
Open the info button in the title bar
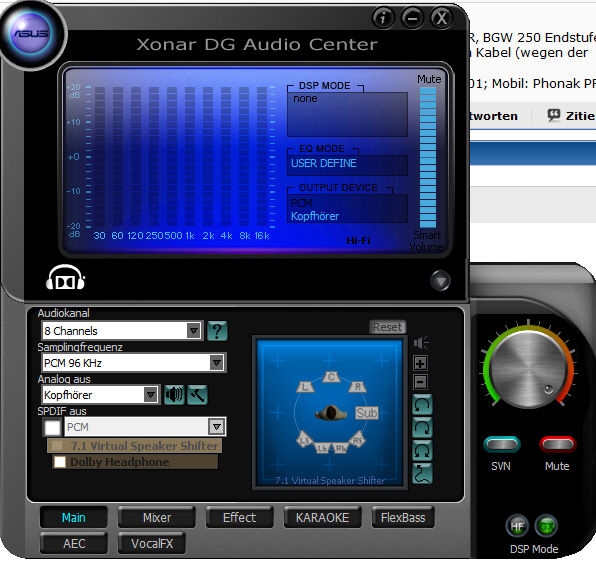pos(383,17)
